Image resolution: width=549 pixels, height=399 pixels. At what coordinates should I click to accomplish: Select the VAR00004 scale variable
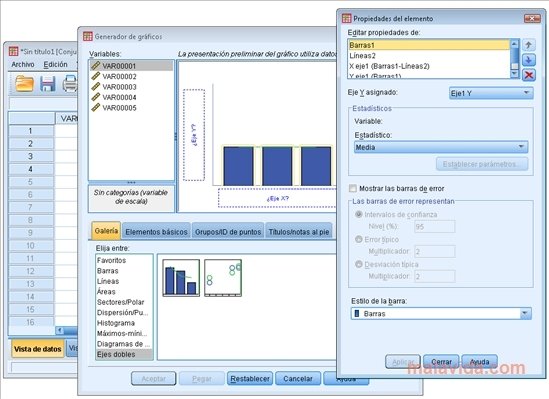pos(131,97)
